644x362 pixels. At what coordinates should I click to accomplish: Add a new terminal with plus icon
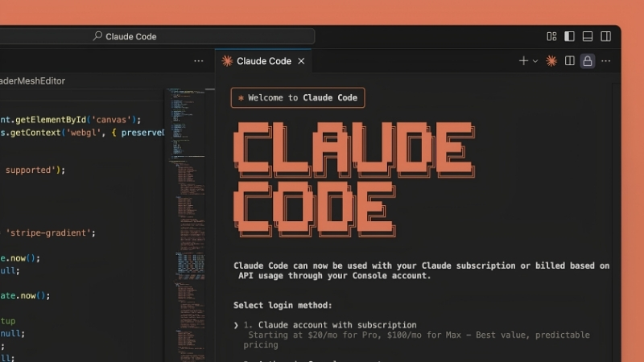click(x=523, y=61)
